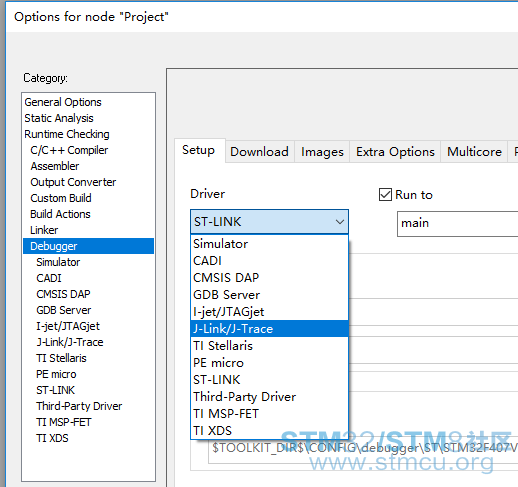Switch to the Download tab
Image resolution: width=518 pixels, height=487 pixels.
[x=259, y=152]
